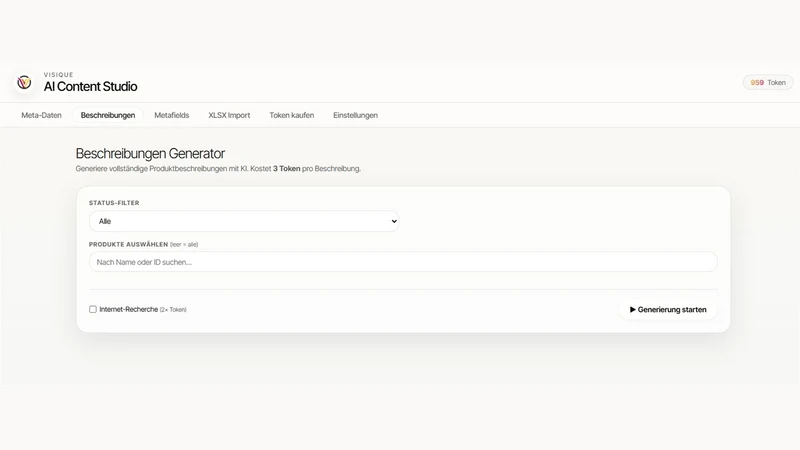The height and width of the screenshot is (450, 800).
Task: Enable the Internet-Recherche checkbox
Action: [93, 309]
